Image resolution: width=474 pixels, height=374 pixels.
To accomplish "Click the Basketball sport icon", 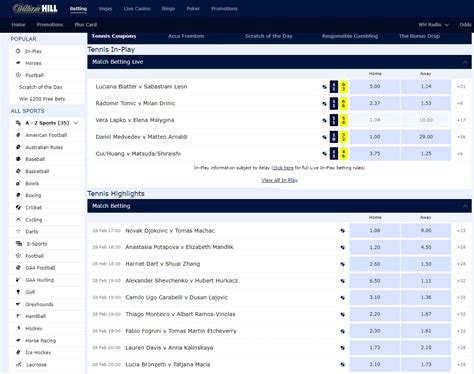I will [x=18, y=171].
